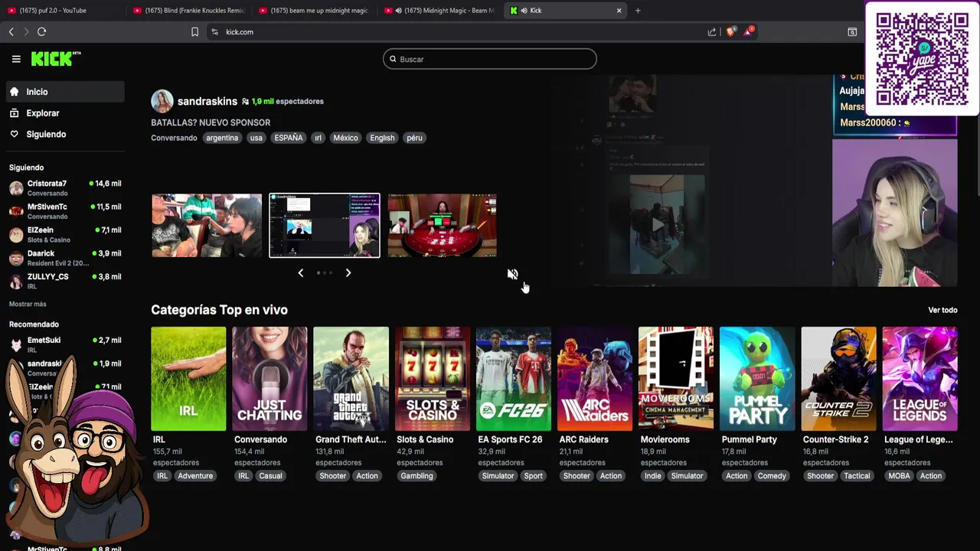Open Counter-Strike 2 category card
980x551 pixels.
(x=838, y=379)
